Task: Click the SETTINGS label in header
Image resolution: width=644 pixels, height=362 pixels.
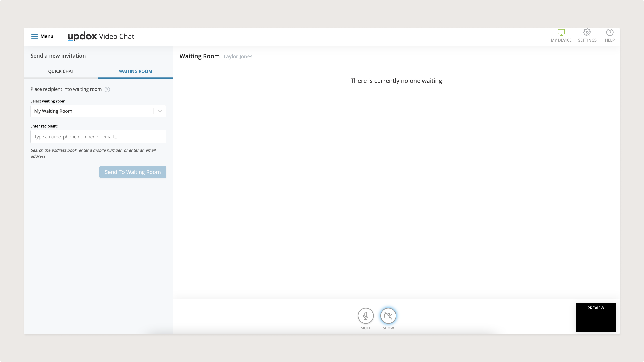Action: (587, 40)
